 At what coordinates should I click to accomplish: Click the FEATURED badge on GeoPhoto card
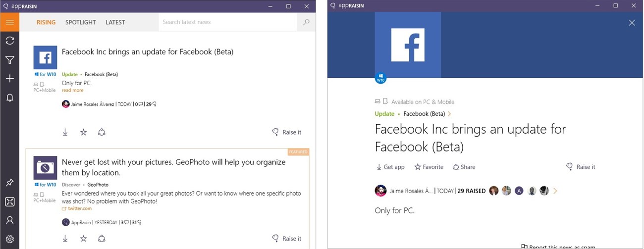coord(298,152)
